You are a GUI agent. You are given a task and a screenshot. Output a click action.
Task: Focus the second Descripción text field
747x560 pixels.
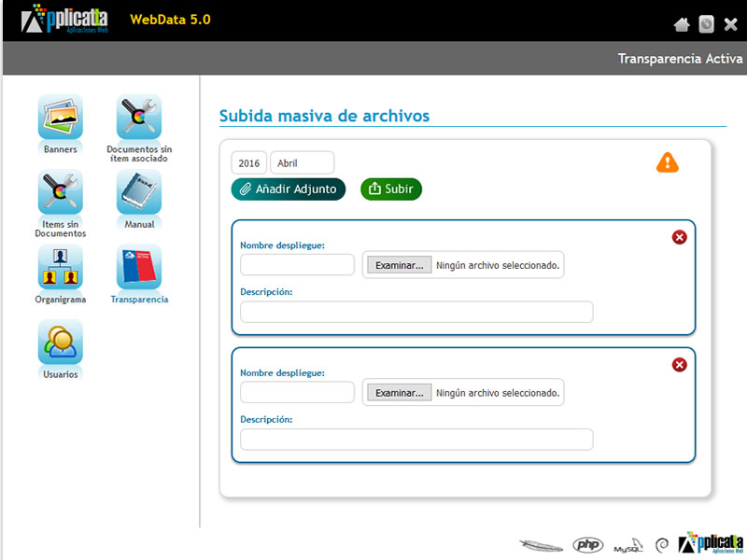416,440
